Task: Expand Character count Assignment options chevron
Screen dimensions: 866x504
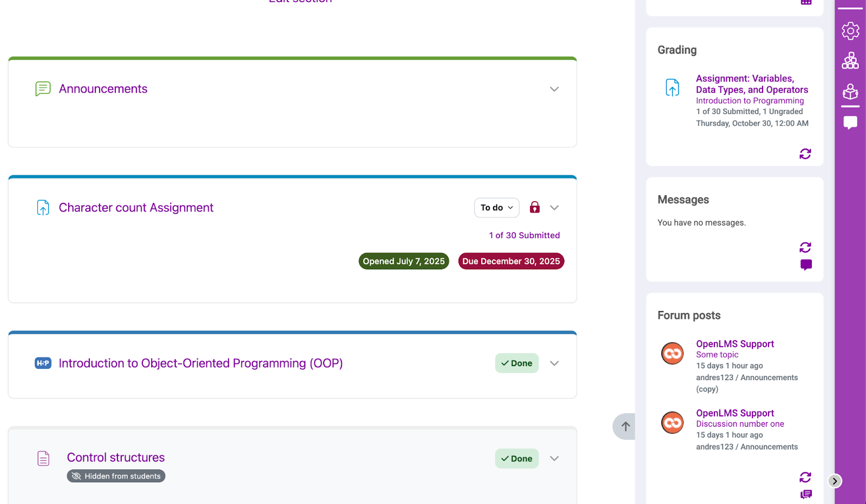Action: click(x=554, y=208)
